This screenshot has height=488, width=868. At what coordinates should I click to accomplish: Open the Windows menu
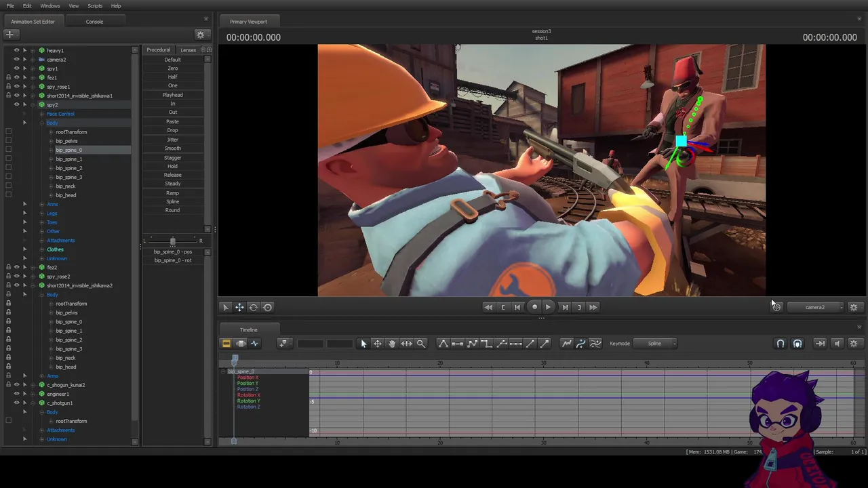click(x=50, y=6)
